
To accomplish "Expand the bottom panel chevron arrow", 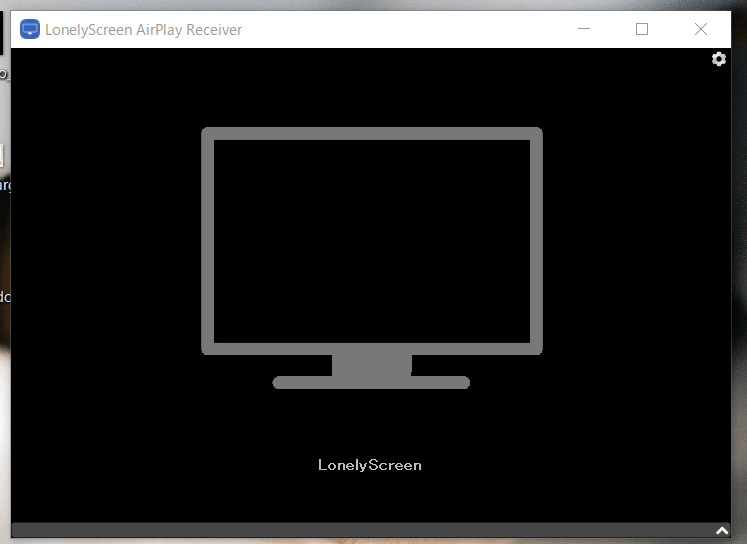I will pyautogui.click(x=722, y=531).
